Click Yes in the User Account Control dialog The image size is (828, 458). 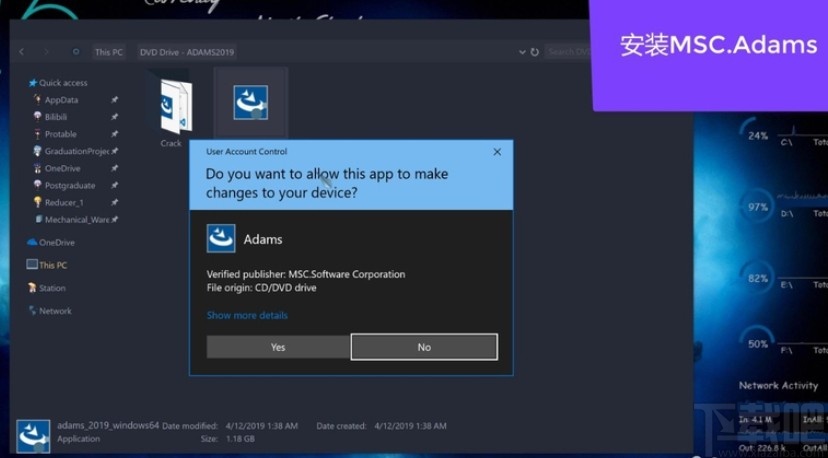278,347
